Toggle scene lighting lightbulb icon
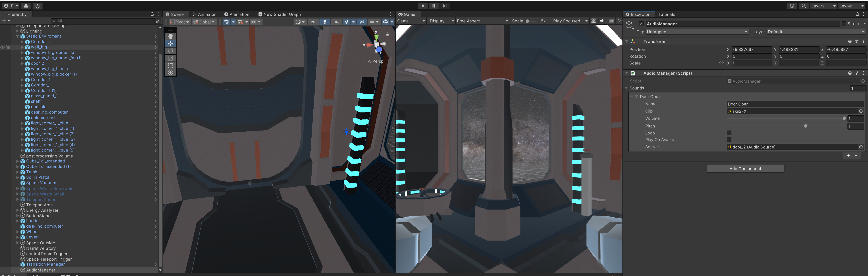This screenshot has width=868, height=276. point(324,22)
